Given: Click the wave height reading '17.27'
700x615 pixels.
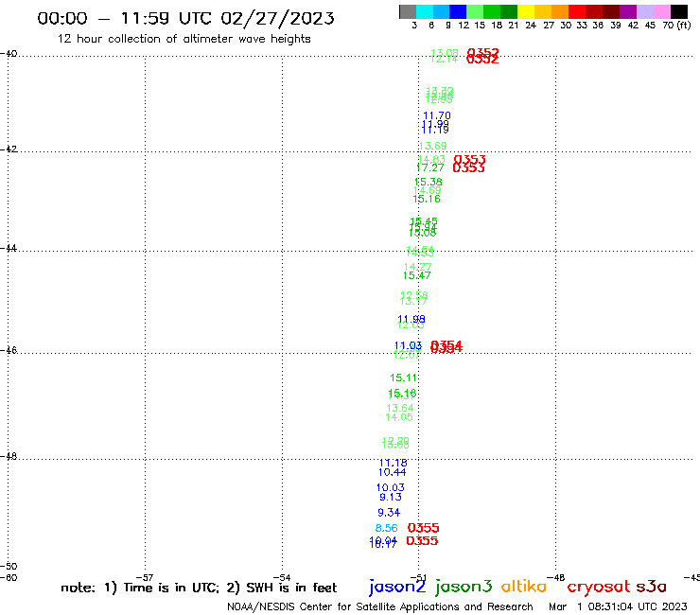Looking at the screenshot, I should click(x=429, y=167).
